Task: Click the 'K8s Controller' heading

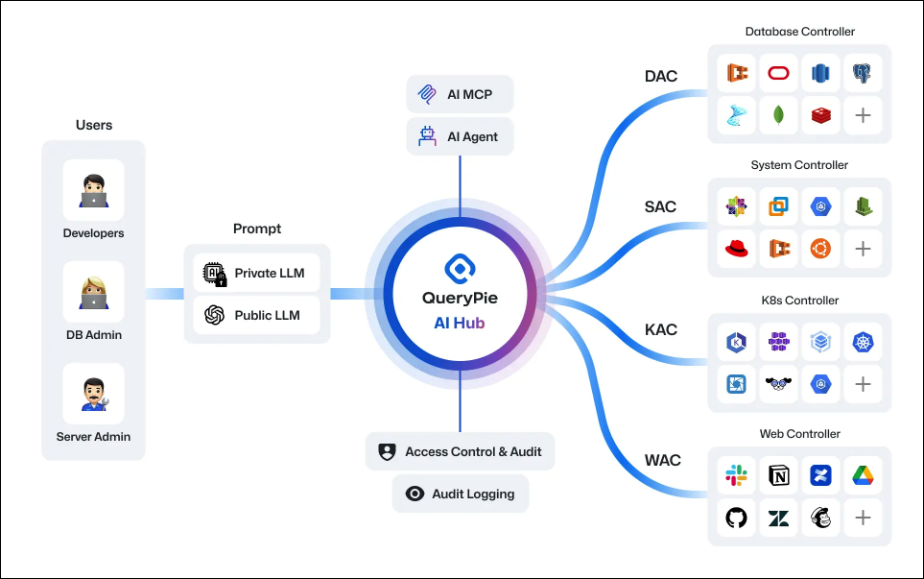Action: point(799,301)
